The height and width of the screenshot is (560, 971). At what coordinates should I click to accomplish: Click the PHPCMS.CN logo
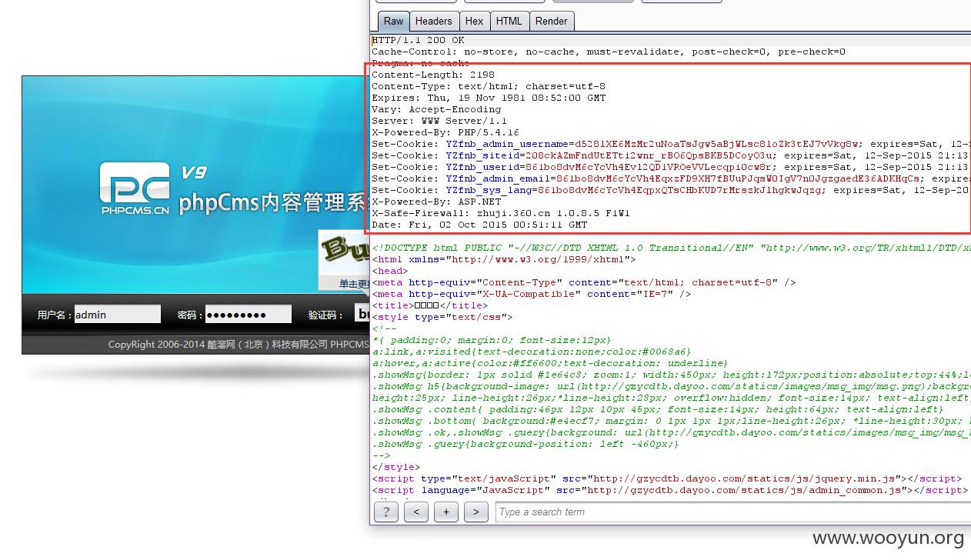(135, 189)
